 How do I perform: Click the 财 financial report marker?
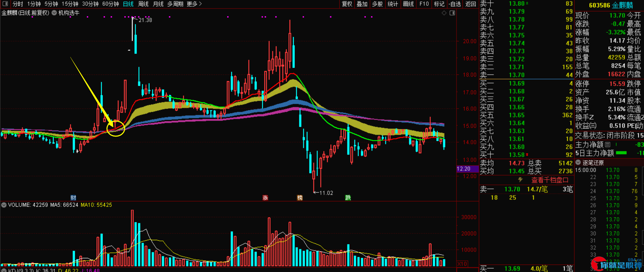[x=73, y=198]
